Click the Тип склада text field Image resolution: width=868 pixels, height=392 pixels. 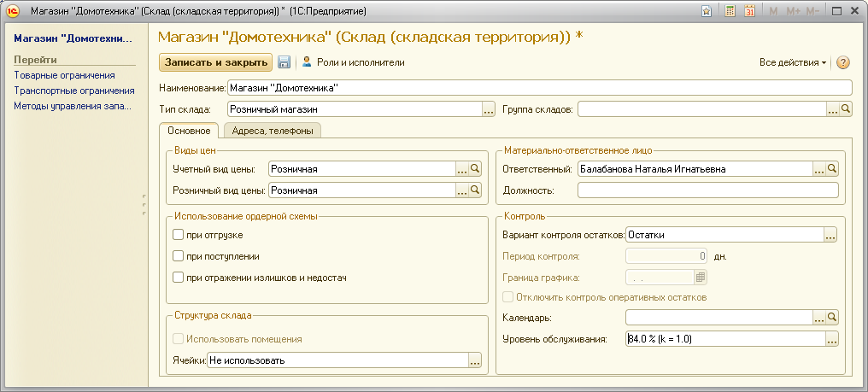[x=355, y=109]
